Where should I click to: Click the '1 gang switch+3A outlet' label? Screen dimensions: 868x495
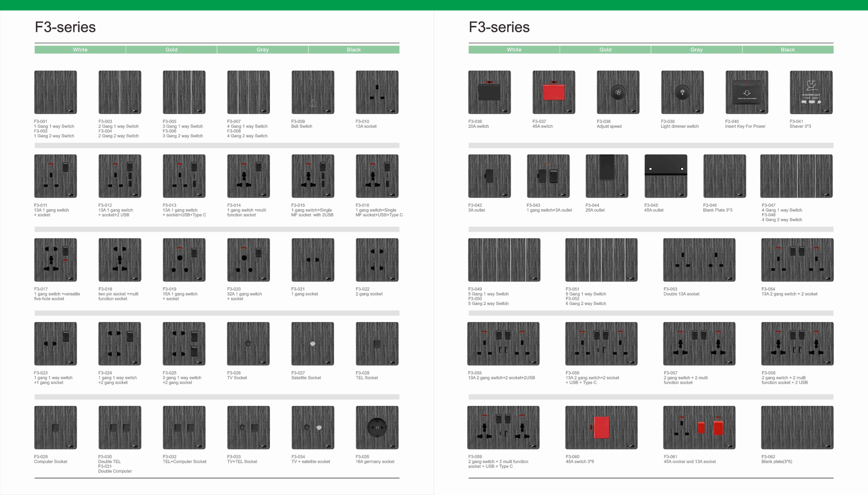[549, 210]
